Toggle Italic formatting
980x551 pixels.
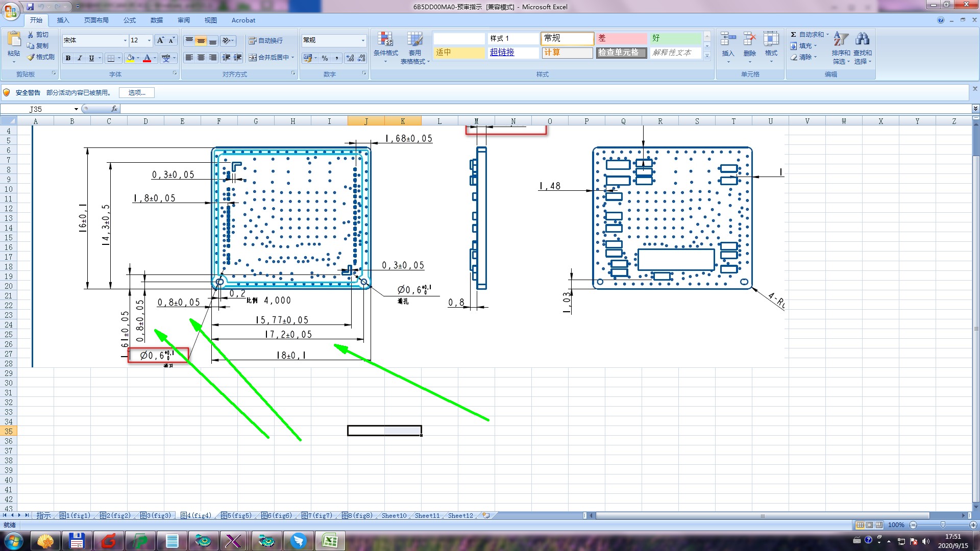point(80,58)
